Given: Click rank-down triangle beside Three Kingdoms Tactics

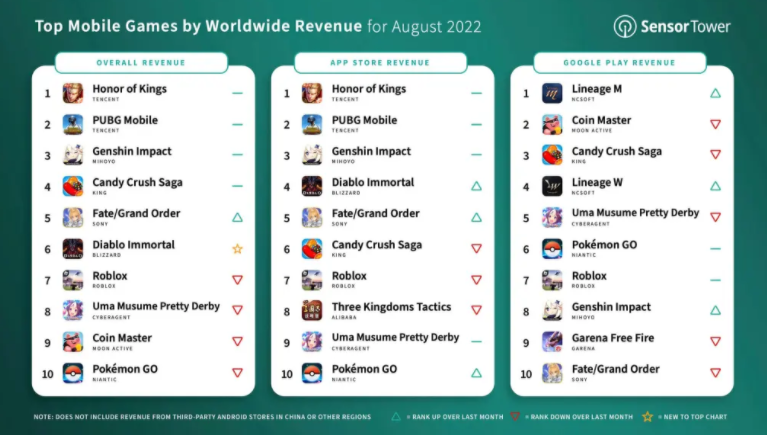Looking at the screenshot, I should (476, 310).
